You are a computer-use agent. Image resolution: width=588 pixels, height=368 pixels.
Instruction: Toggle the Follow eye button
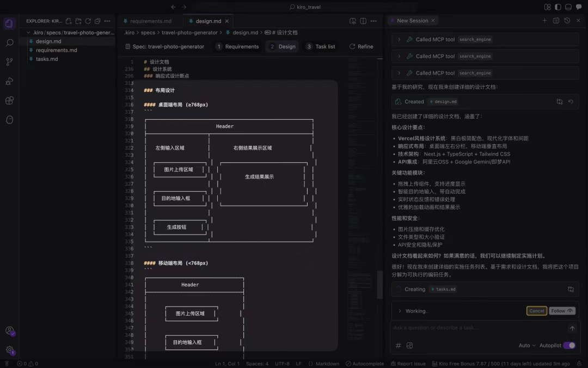coord(562,311)
